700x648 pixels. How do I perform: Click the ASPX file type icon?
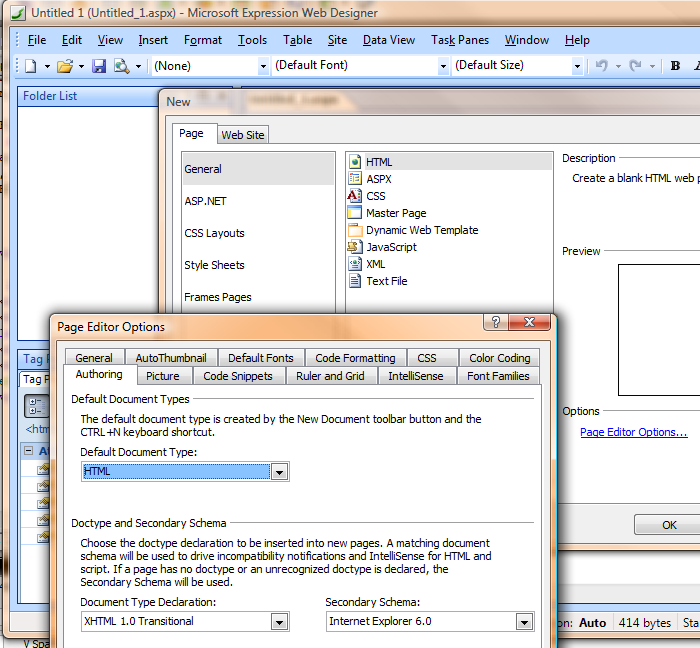tap(354, 179)
